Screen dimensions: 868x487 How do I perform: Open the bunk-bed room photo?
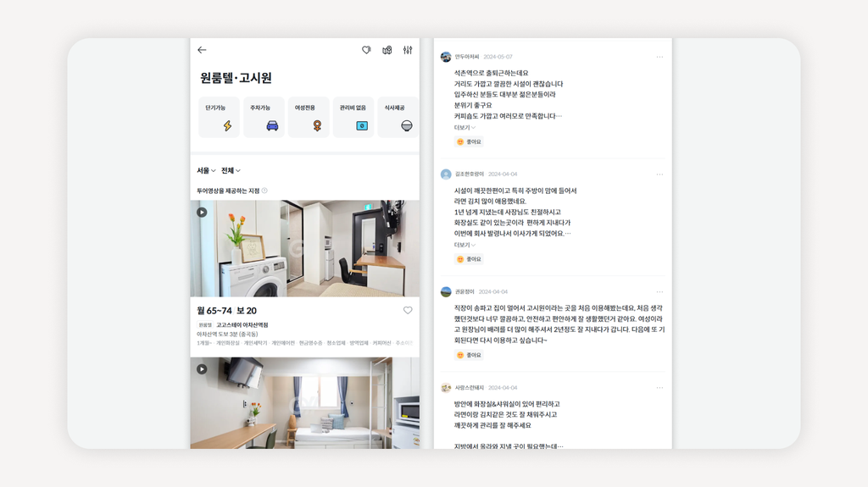pyautogui.click(x=305, y=403)
